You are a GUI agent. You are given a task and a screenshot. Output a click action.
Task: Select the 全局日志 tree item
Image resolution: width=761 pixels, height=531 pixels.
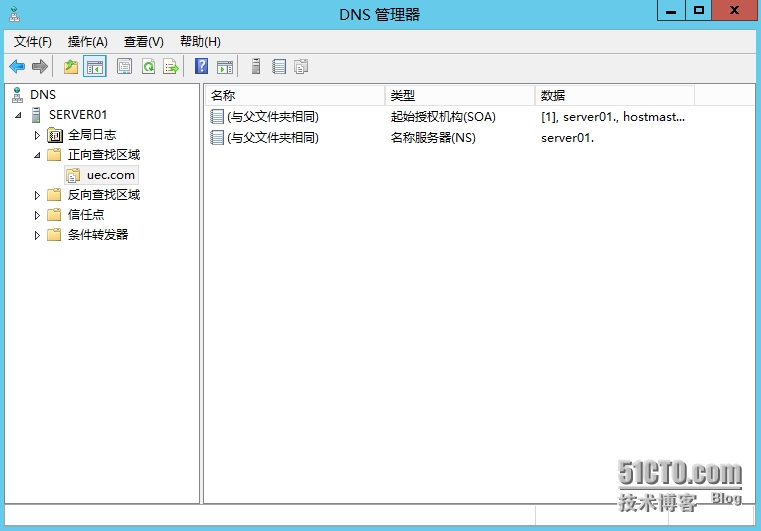[x=92, y=135]
